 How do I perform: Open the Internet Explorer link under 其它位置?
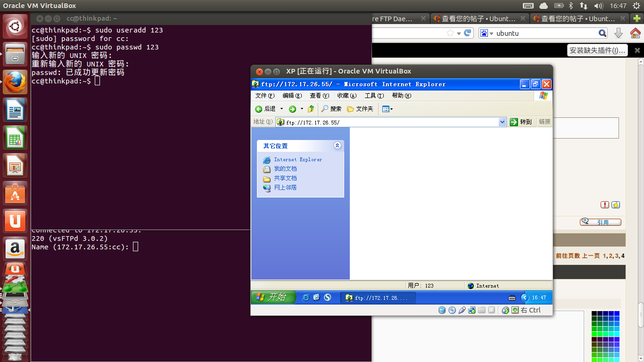pyautogui.click(x=298, y=160)
